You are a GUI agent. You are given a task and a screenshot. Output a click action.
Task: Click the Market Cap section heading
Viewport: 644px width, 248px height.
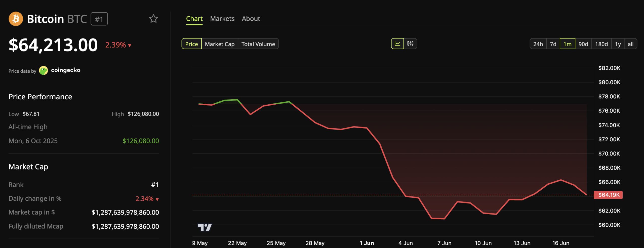point(28,167)
